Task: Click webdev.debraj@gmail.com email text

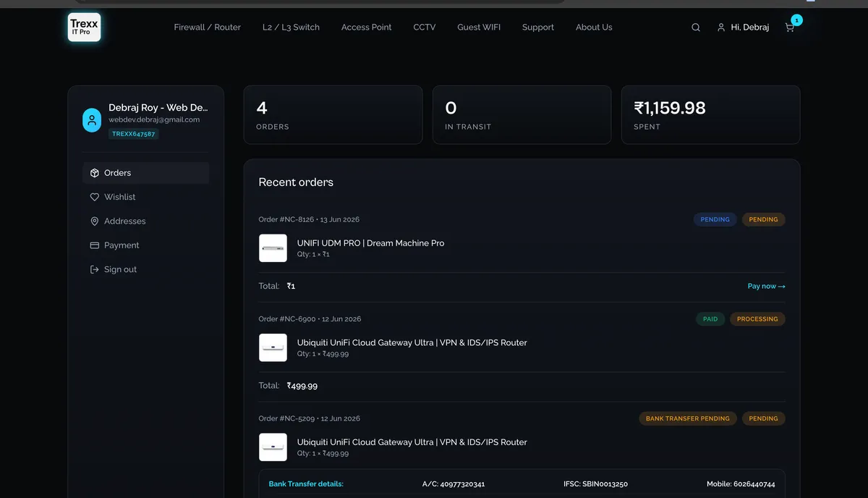Action: (x=154, y=119)
